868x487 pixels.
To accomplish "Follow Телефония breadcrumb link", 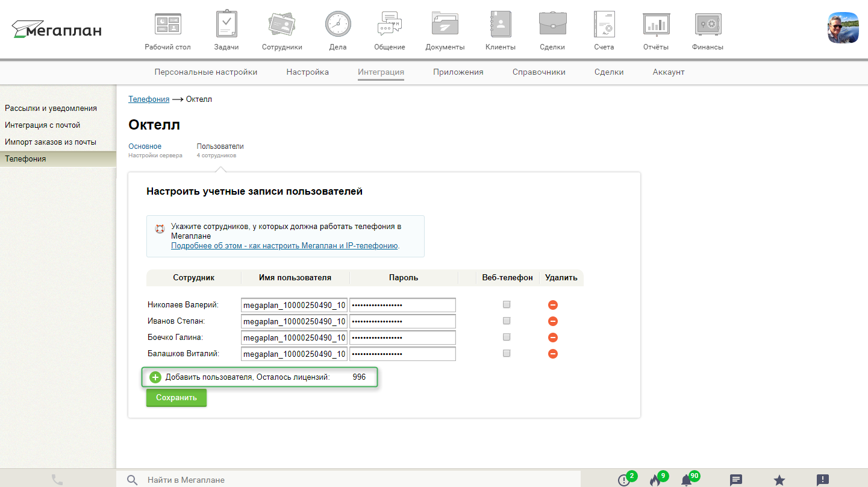I will pyautogui.click(x=149, y=99).
